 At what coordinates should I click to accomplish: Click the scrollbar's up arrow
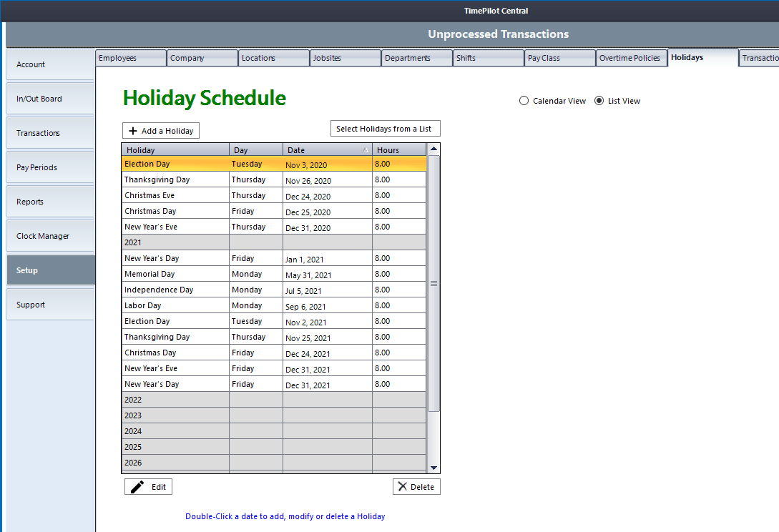click(x=433, y=149)
